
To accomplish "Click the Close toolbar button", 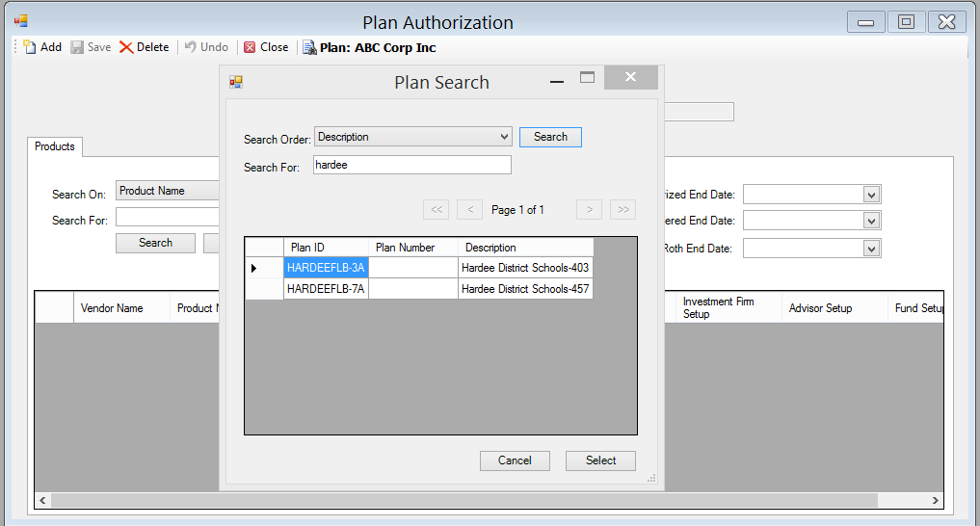I will tap(266, 47).
